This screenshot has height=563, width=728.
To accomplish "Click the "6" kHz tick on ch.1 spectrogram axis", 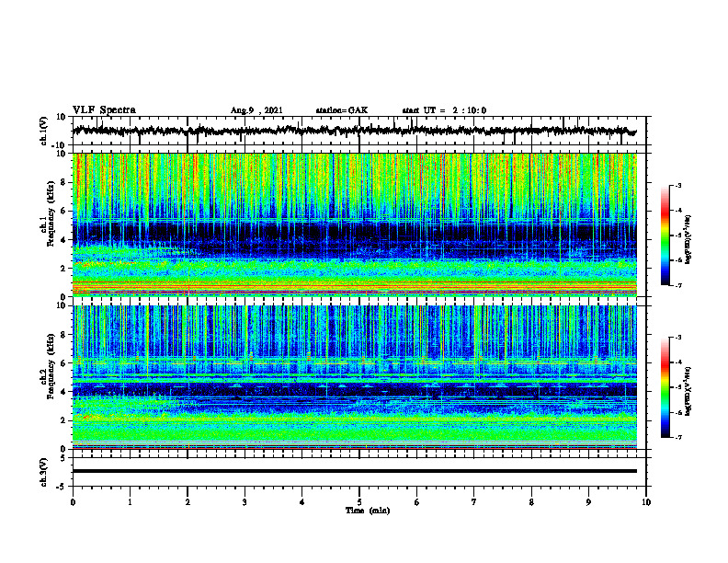I will click(63, 212).
